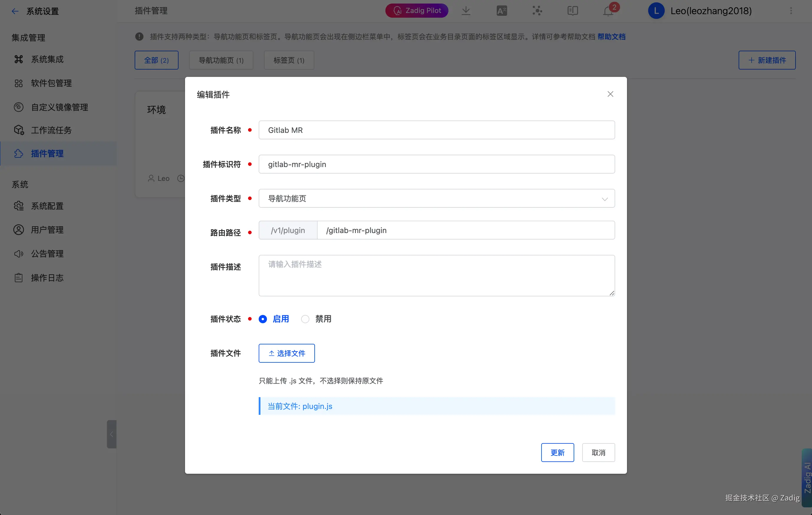The image size is (812, 515).
Task: Open the language translation icon
Action: point(501,11)
